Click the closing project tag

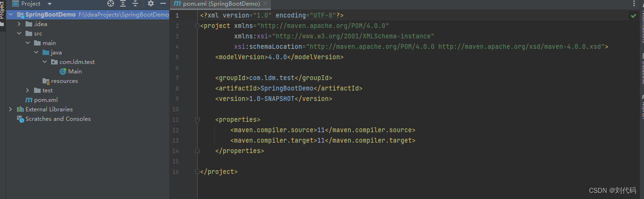pyautogui.click(x=219, y=172)
